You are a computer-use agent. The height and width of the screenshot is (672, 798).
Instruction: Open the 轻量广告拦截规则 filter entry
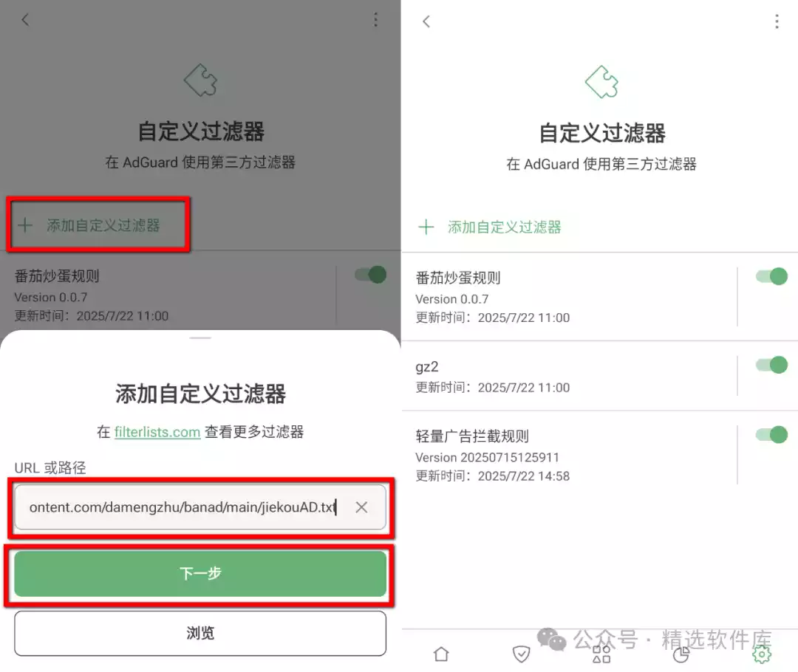click(569, 455)
